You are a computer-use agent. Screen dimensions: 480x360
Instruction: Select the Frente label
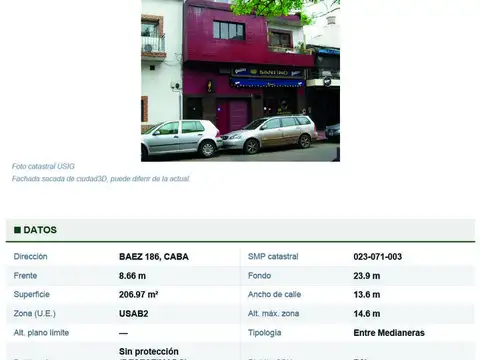25,276
